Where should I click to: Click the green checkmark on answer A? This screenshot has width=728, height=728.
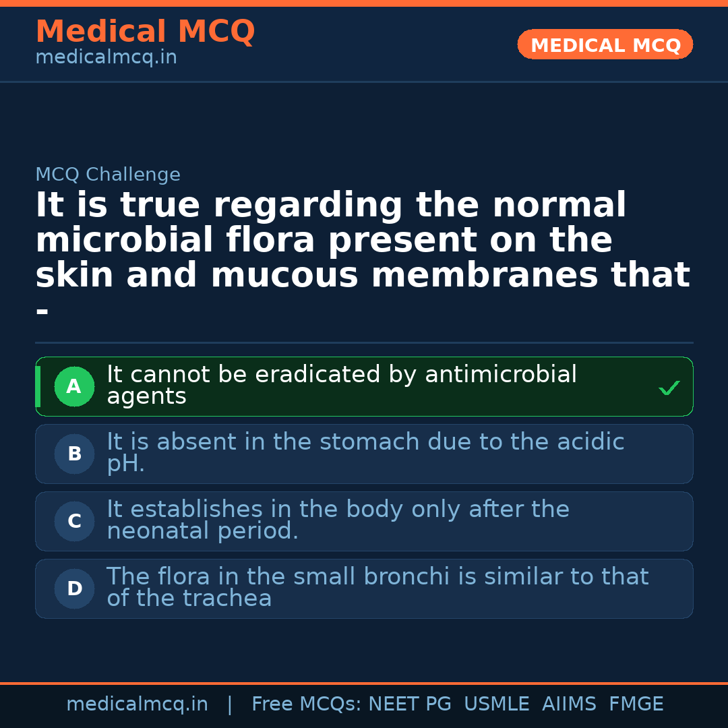pos(669,388)
